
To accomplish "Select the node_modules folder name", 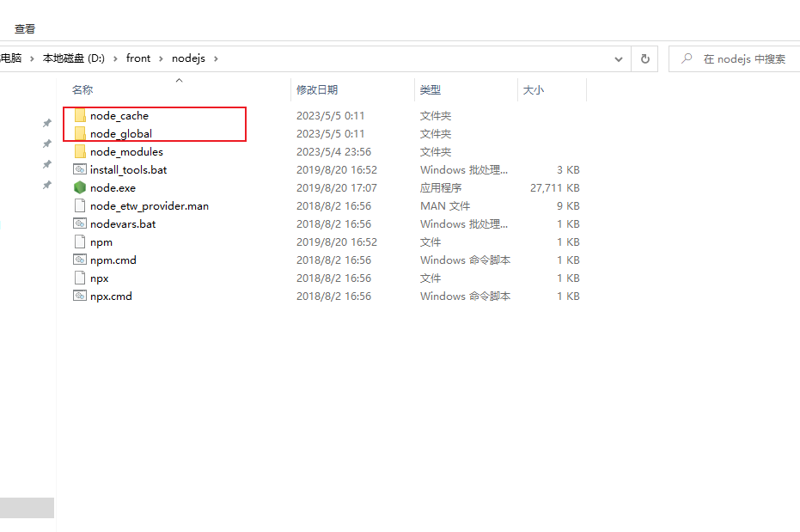I will (126, 152).
